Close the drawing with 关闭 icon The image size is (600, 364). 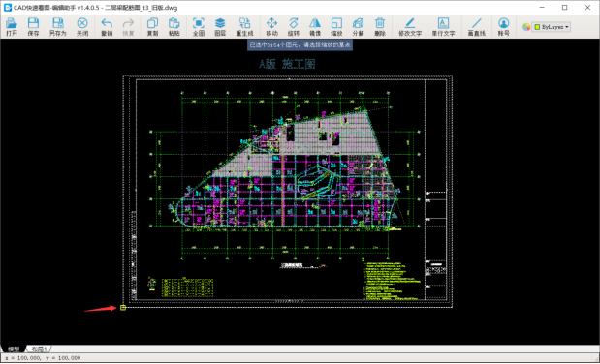(82, 27)
